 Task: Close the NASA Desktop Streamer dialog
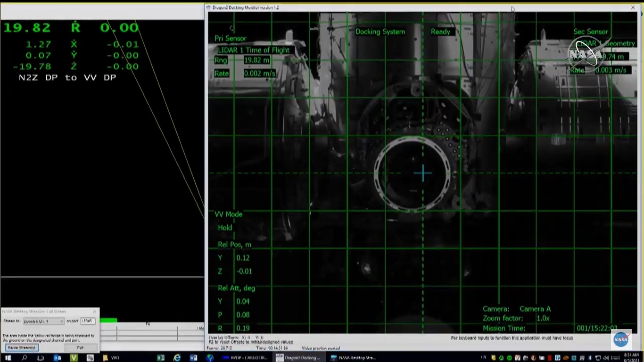tap(95, 312)
